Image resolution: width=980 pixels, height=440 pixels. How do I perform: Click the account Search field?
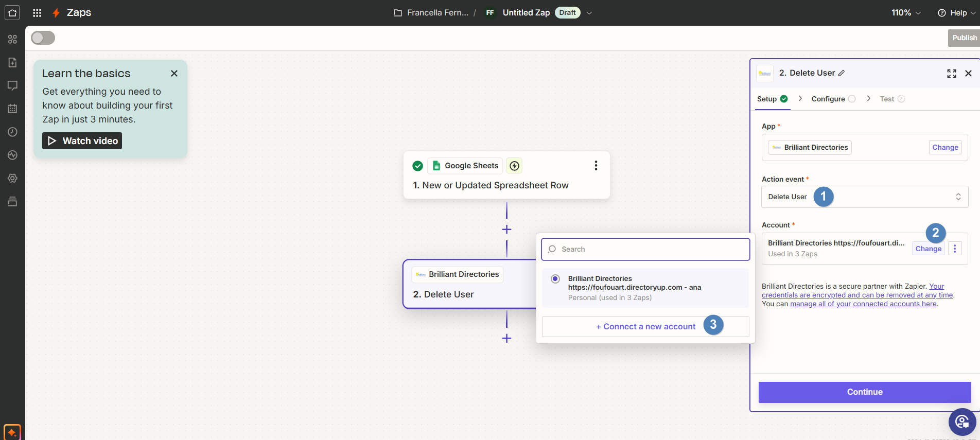tap(645, 249)
